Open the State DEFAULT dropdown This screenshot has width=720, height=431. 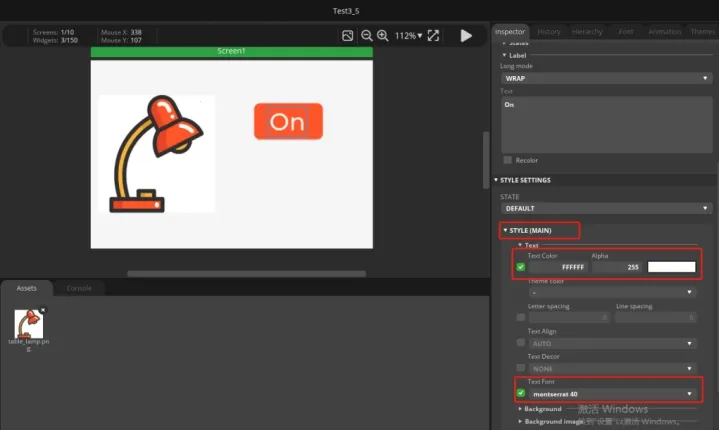[606, 208]
